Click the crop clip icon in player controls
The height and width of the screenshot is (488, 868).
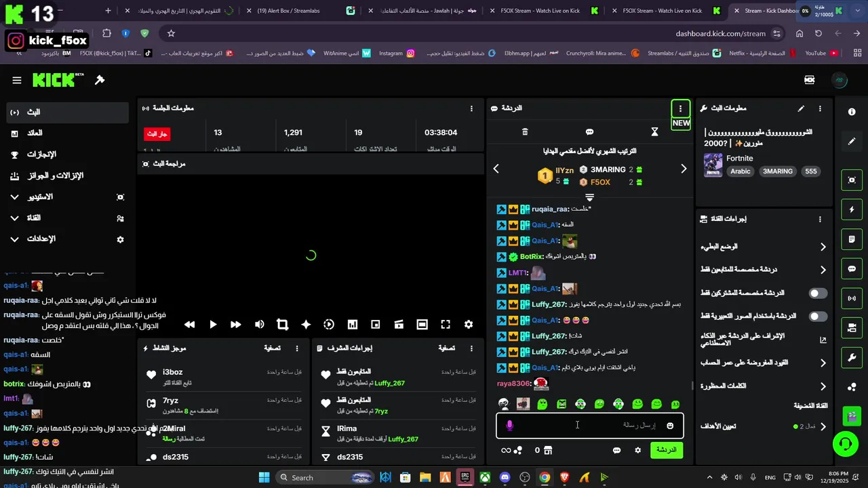(x=283, y=325)
